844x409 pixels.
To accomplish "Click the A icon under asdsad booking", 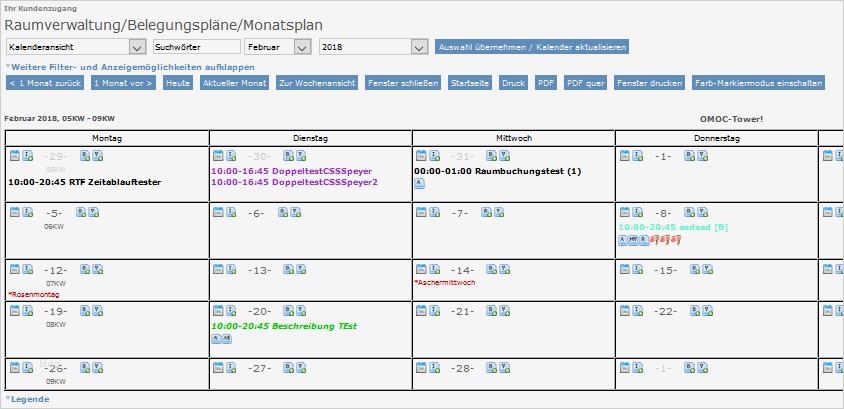I will coord(623,240).
